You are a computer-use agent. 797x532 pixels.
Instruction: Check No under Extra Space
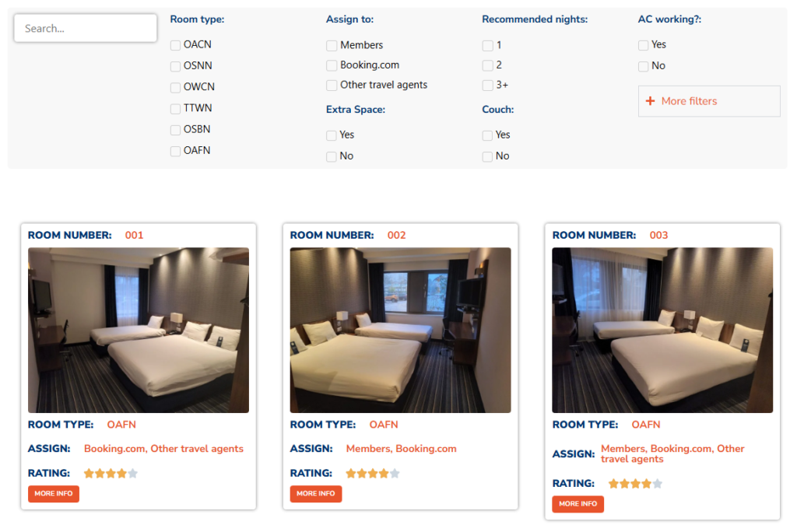(x=332, y=156)
